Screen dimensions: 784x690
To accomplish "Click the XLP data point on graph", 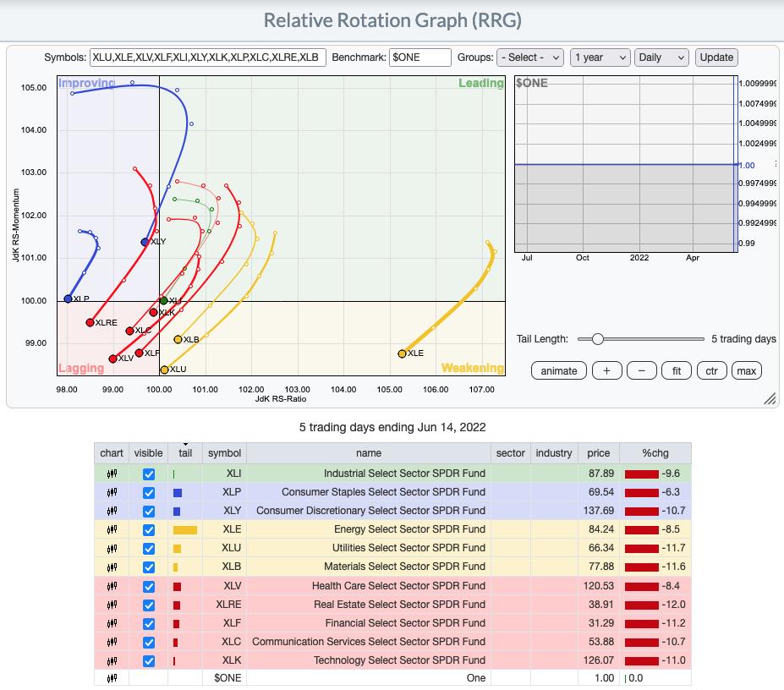I will pyautogui.click(x=68, y=299).
